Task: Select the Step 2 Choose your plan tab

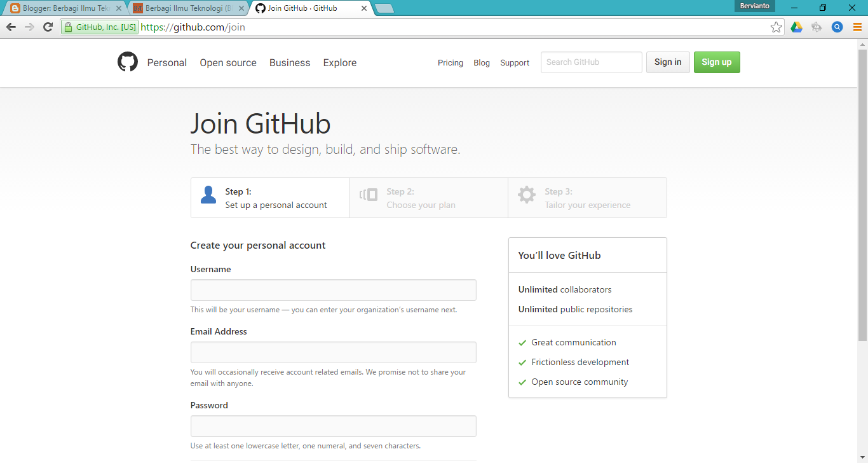Action: [428, 197]
